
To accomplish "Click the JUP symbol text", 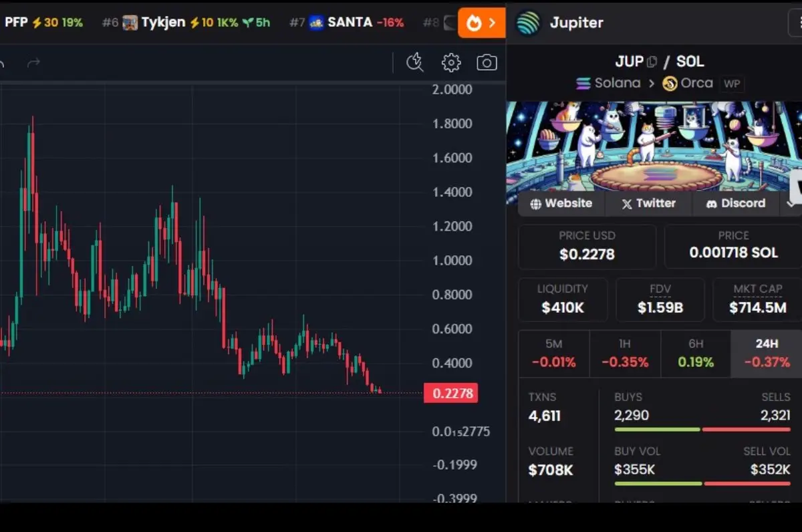I will click(x=629, y=61).
